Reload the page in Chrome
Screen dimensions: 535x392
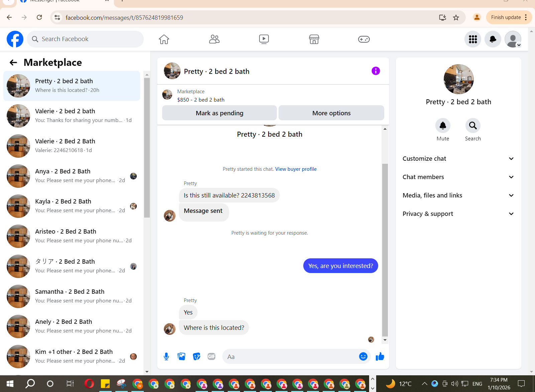pyautogui.click(x=39, y=17)
